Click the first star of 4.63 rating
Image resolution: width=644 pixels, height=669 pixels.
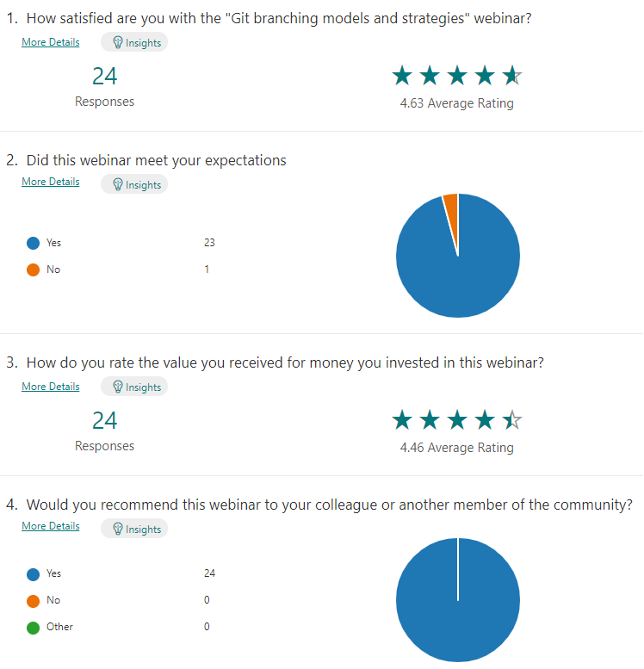click(402, 76)
